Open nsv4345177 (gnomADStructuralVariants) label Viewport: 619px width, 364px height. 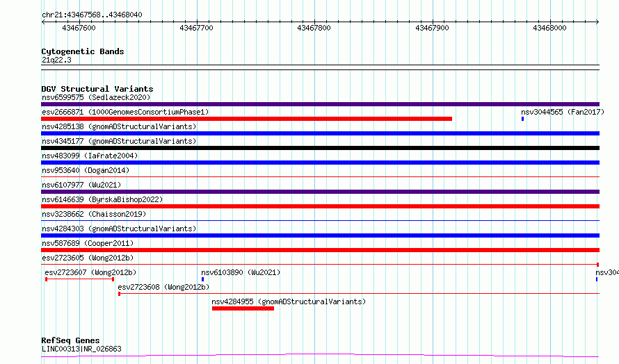point(119,141)
